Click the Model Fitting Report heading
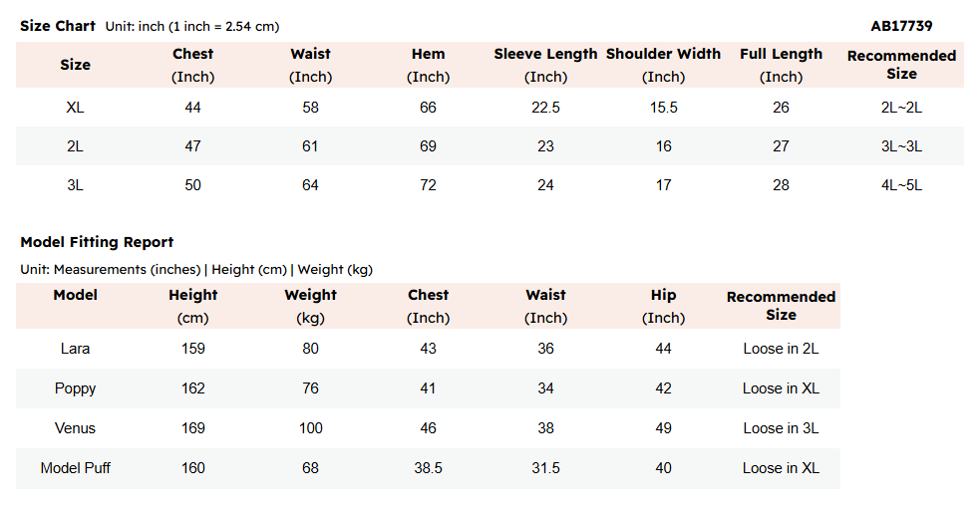Image resolution: width=980 pixels, height=514 pixels. coord(97,242)
